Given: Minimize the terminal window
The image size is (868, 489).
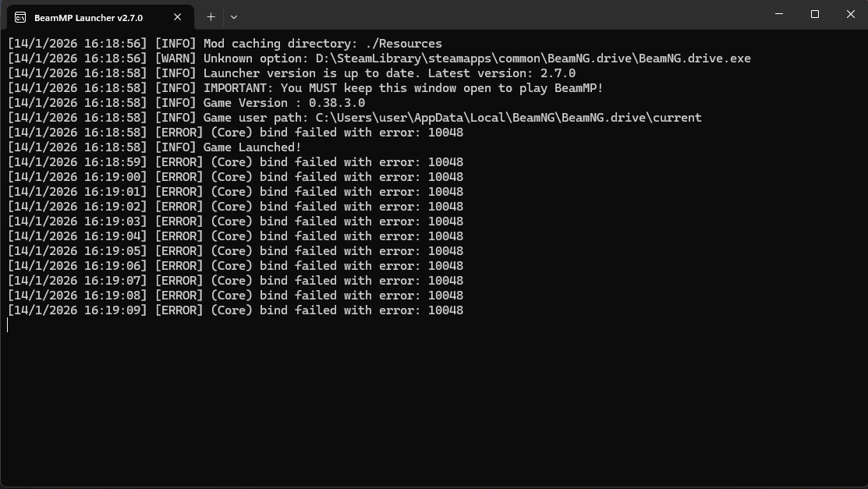Looking at the screenshot, I should pos(779,14).
